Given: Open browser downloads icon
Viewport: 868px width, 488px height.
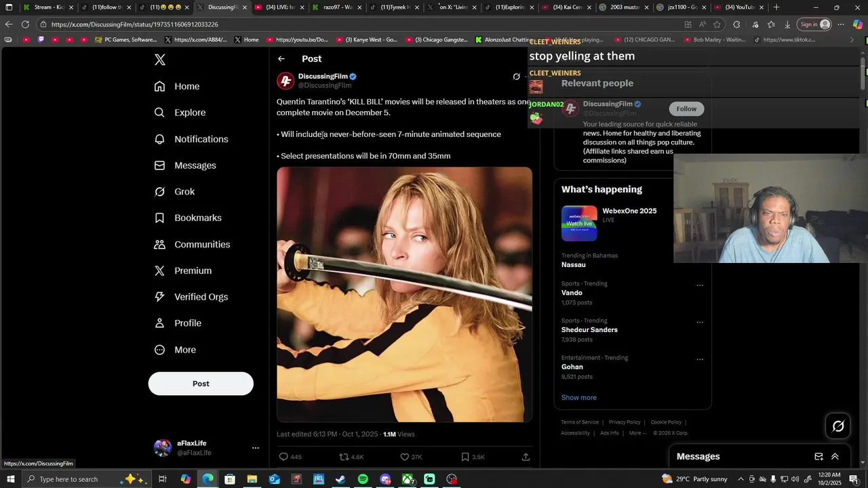Looking at the screenshot, I should (x=787, y=24).
